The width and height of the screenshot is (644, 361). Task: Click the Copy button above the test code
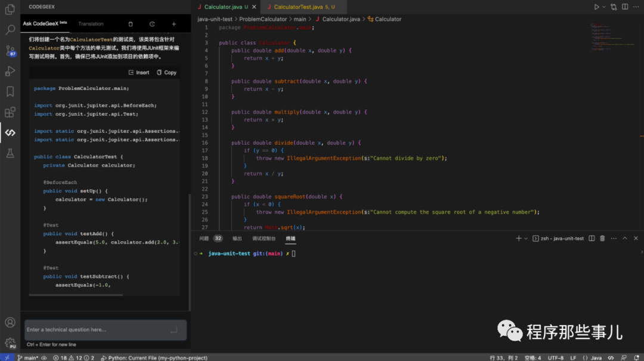pyautogui.click(x=166, y=72)
